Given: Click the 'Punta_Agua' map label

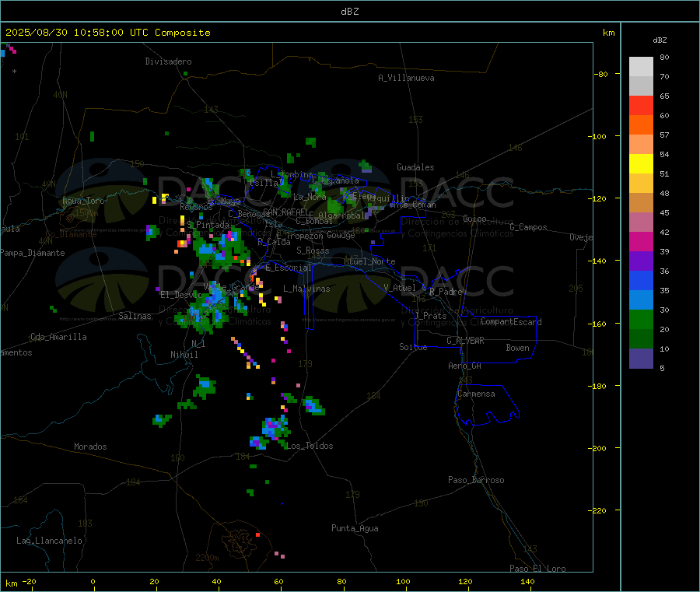Looking at the screenshot, I should pos(355,528).
